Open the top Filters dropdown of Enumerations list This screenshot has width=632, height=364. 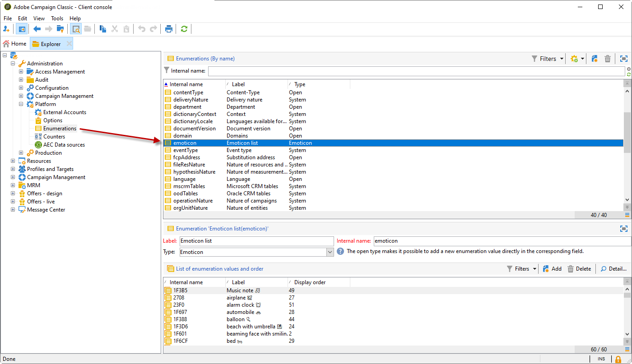point(548,59)
